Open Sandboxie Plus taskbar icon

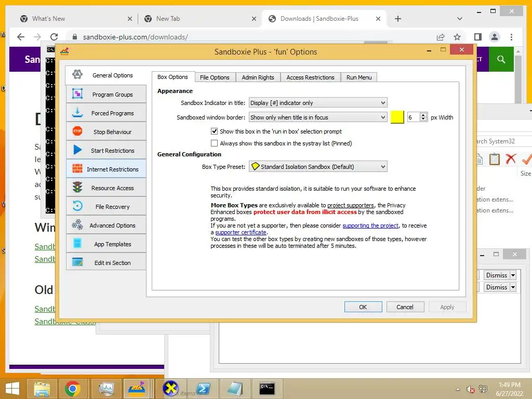pyautogui.click(x=137, y=389)
